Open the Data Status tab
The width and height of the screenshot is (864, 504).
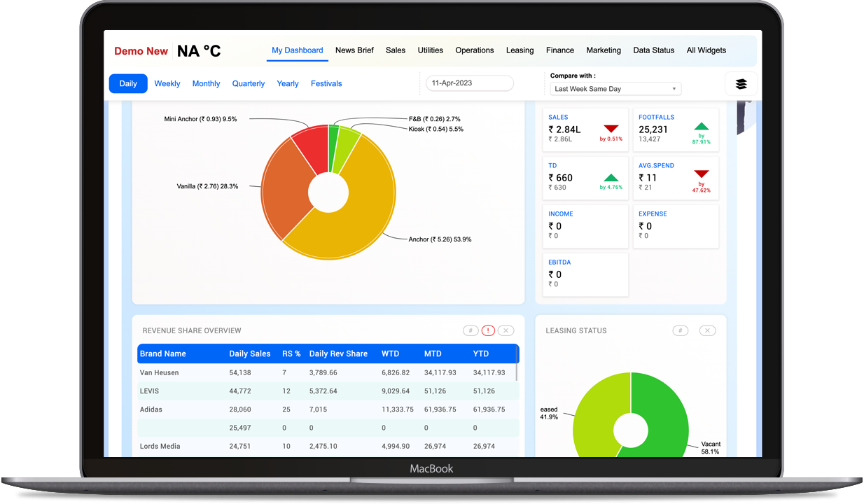click(654, 50)
